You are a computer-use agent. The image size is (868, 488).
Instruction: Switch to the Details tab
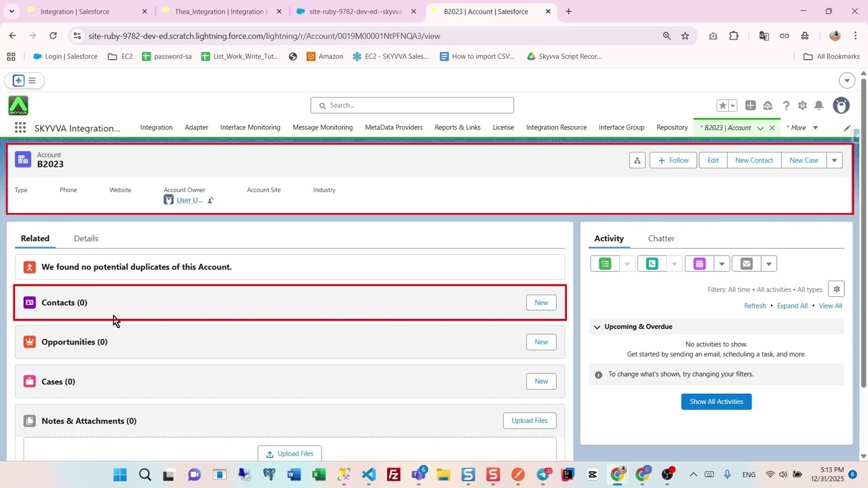pos(86,239)
